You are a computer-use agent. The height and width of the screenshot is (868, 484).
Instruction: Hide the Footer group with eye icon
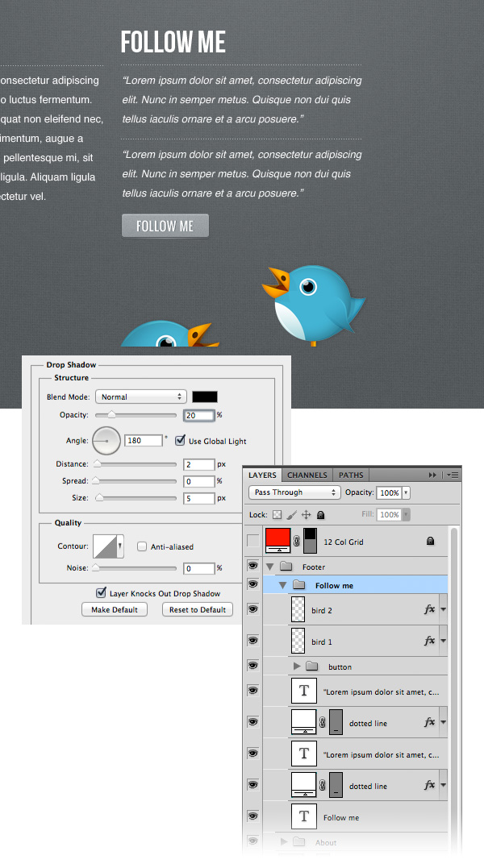[253, 566]
